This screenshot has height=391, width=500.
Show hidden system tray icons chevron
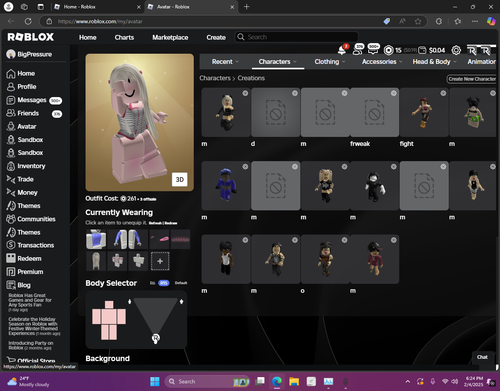tap(407, 381)
